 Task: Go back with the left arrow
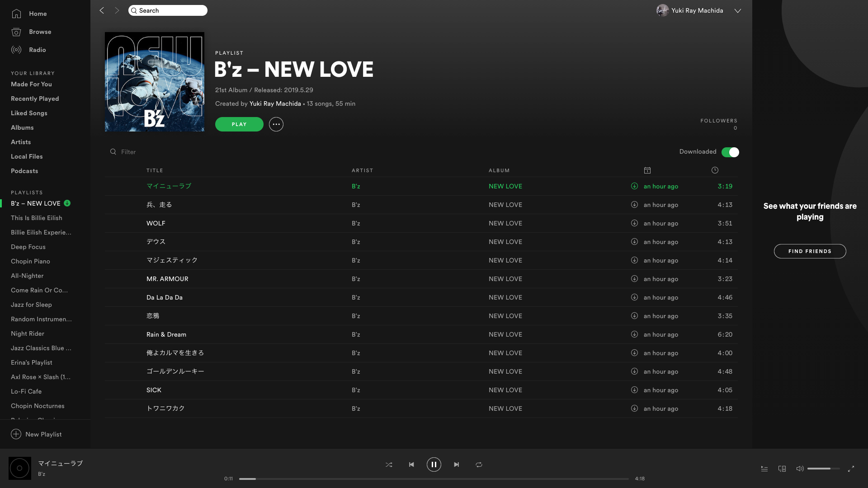pyautogui.click(x=102, y=10)
